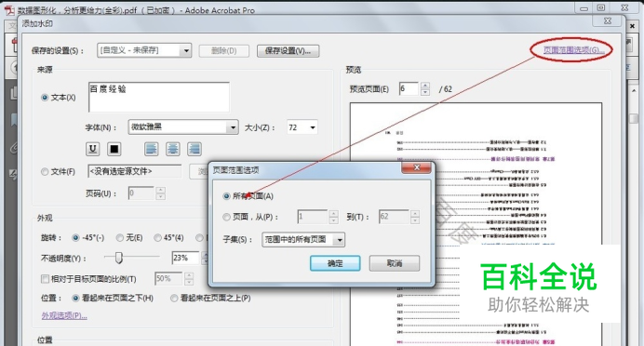Click the watermark text box 百度经验

[x=158, y=97]
